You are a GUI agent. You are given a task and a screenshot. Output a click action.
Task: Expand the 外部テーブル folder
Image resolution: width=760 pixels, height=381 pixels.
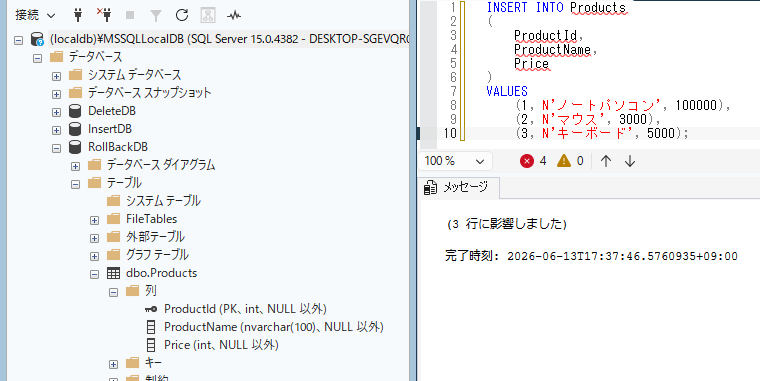tap(94, 238)
